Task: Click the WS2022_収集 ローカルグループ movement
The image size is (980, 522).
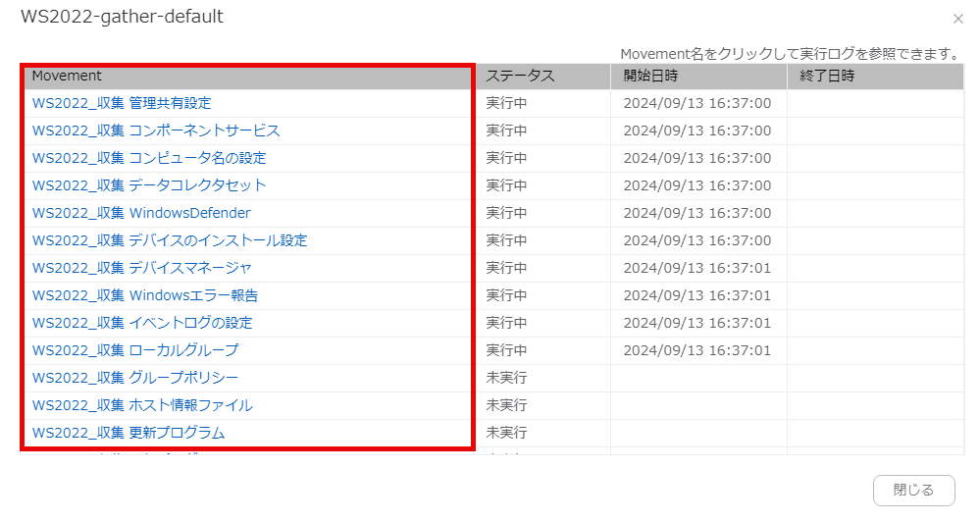Action: click(135, 350)
